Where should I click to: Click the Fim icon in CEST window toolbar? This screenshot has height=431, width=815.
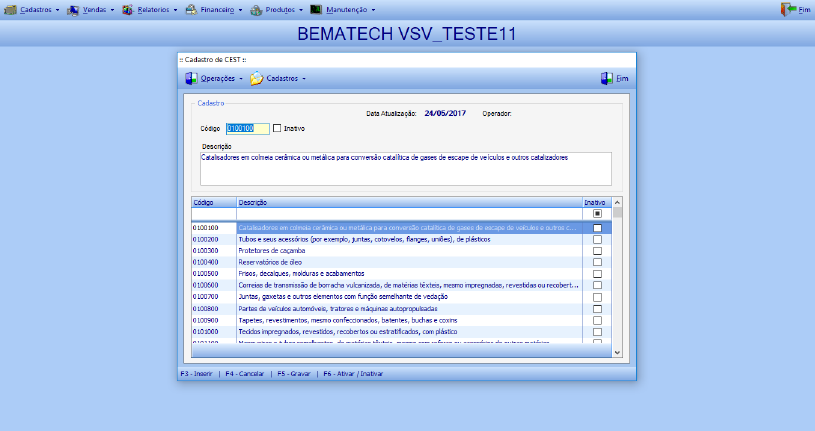point(607,79)
